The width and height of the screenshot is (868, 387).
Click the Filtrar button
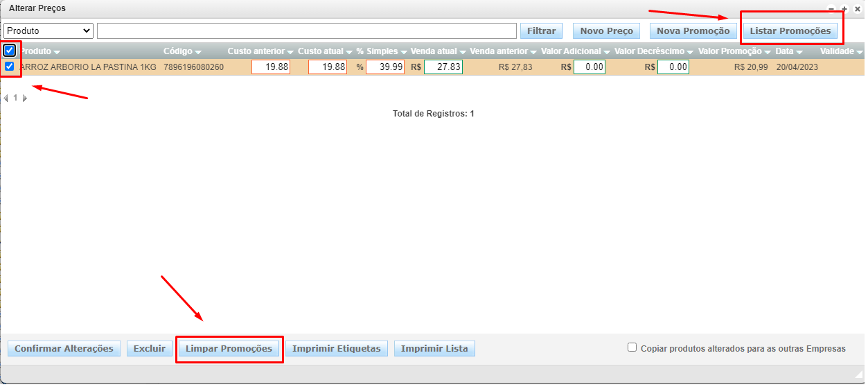542,31
